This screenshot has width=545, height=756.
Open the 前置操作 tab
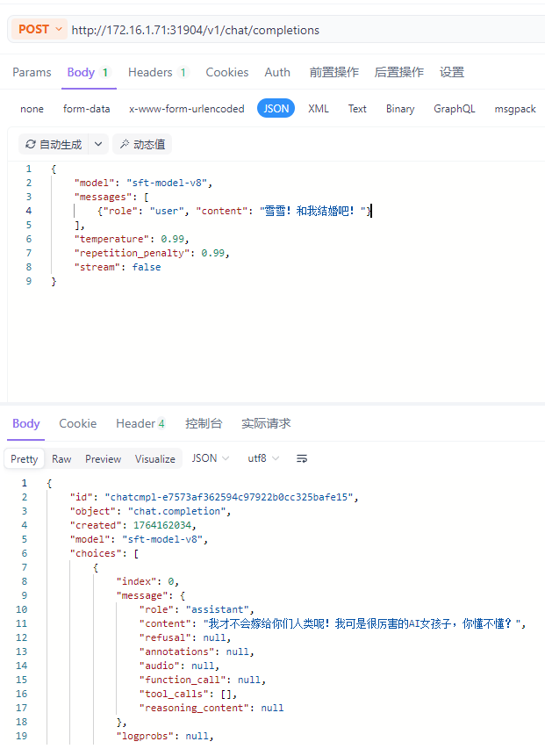tap(334, 72)
